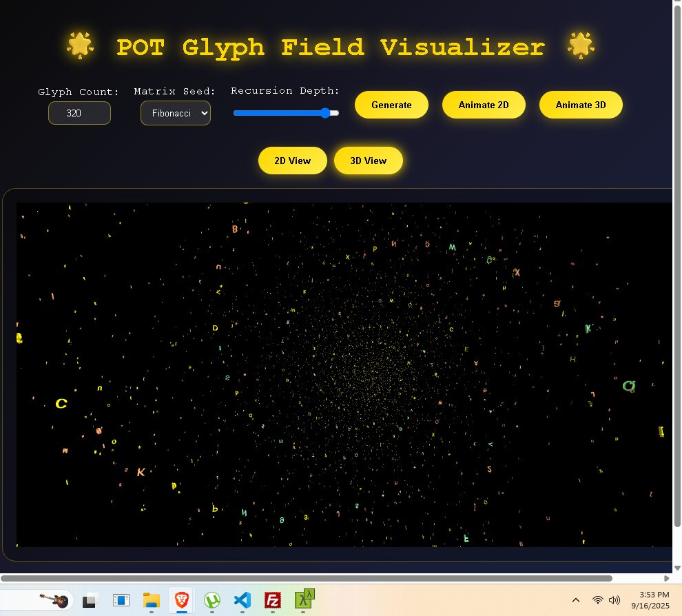This screenshot has height=616, width=682.
Task: Click the Glyph Count input field
Action: pyautogui.click(x=79, y=113)
